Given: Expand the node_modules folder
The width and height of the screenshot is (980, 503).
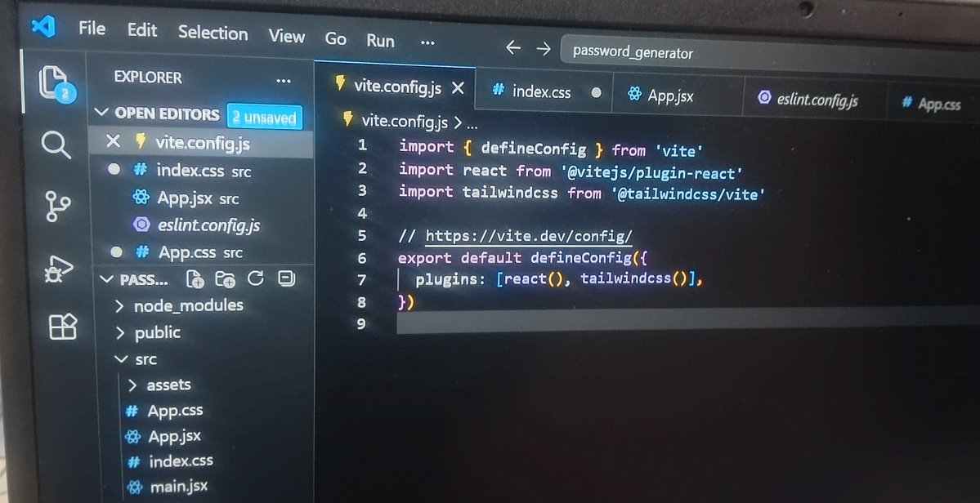Looking at the screenshot, I should 189,305.
